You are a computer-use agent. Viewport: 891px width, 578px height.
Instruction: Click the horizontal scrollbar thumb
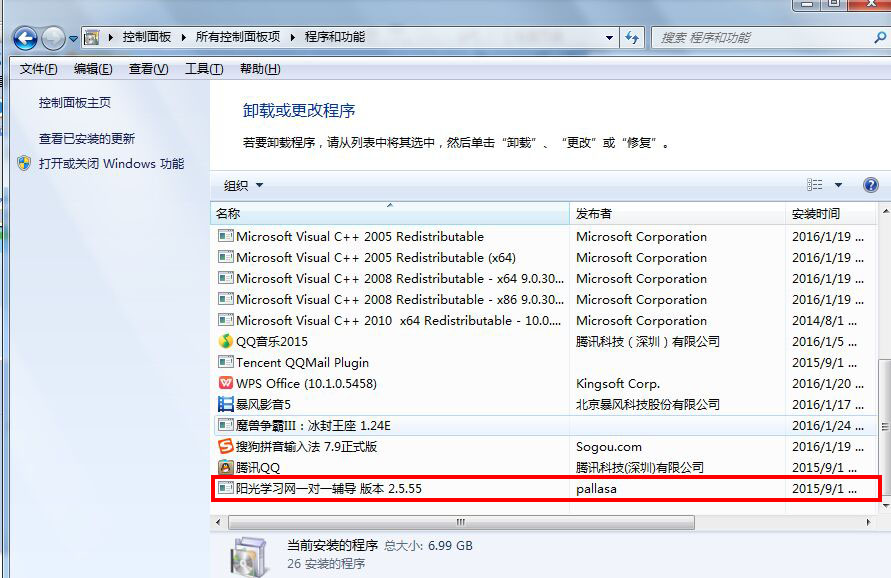[461, 522]
